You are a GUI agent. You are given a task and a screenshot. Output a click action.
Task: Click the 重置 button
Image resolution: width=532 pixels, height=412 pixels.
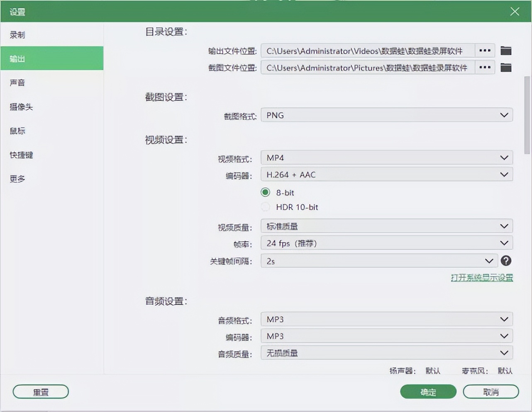(40, 391)
